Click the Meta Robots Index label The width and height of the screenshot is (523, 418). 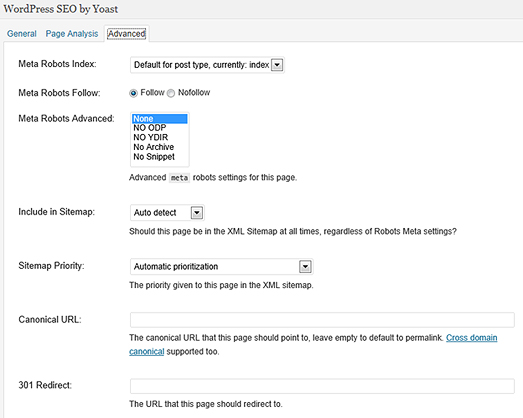57,64
